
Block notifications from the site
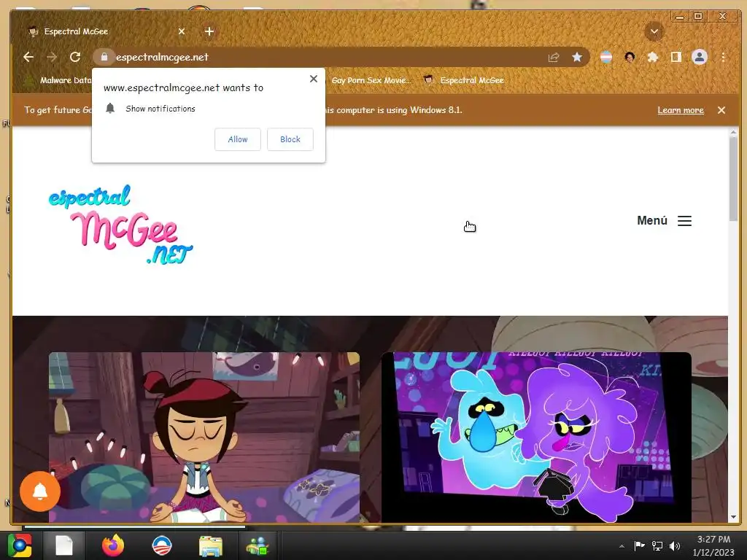[290, 139]
